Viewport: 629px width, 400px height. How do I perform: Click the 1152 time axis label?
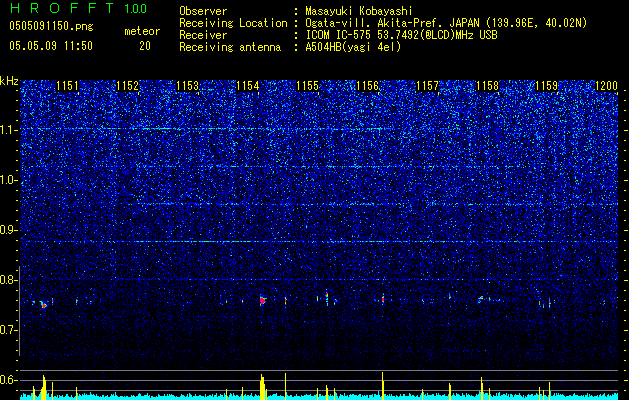128,86
